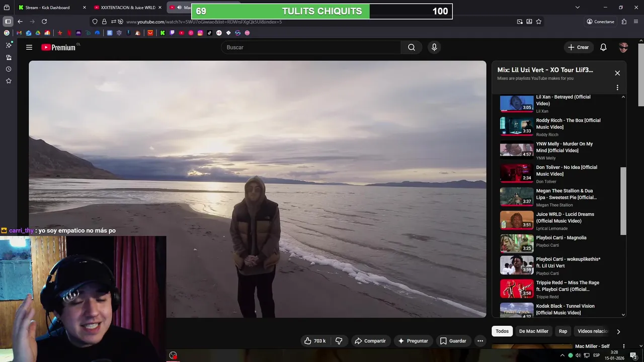Toggle the browser sidebar button
The width and height of the screenshot is (644, 362).
(x=8, y=22)
